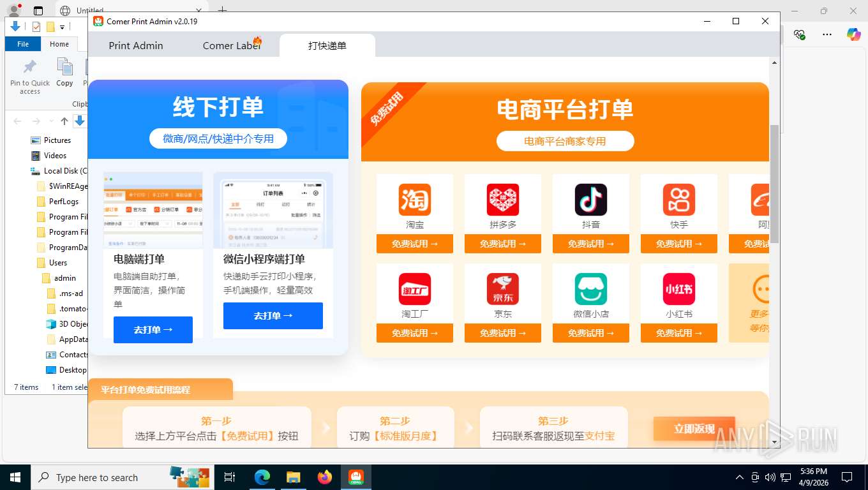This screenshot has width=868, height=490.
Task: Open the 京东 (JD) platform icon
Action: click(503, 289)
